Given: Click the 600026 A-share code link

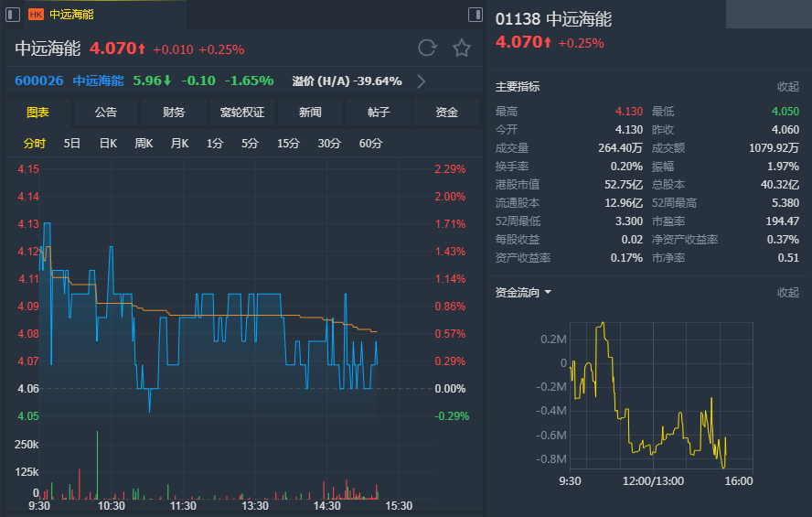Looking at the screenshot, I should coord(38,81).
